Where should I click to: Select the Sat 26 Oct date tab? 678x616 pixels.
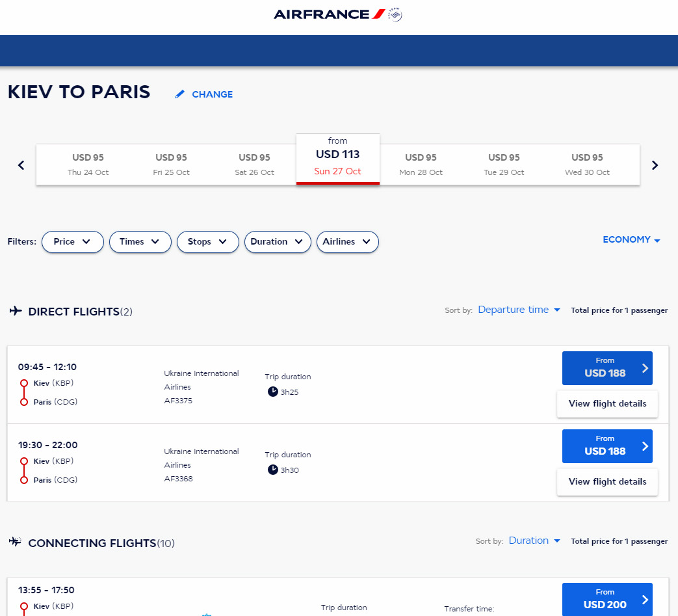(254, 165)
